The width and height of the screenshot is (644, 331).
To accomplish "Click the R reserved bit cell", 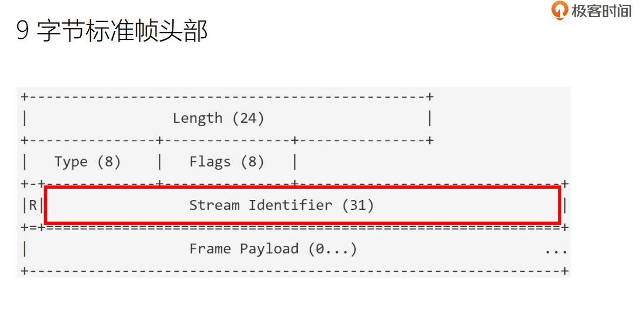I will point(33,205).
